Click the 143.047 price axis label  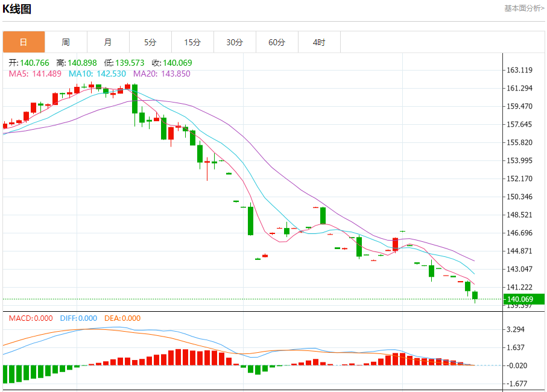point(519,269)
